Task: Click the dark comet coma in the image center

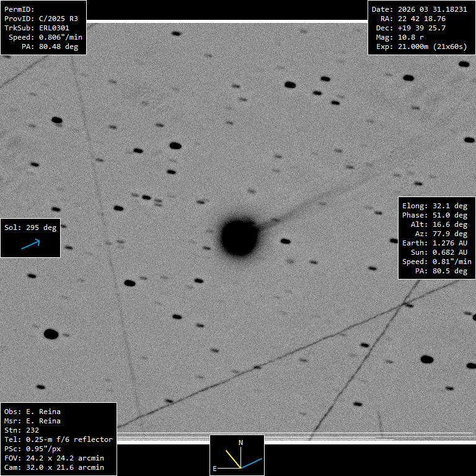Action: [239, 237]
